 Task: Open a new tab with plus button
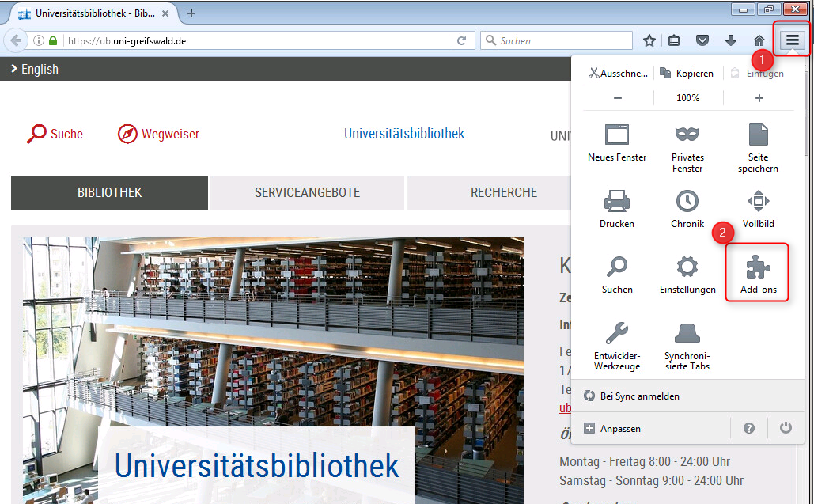tap(191, 13)
